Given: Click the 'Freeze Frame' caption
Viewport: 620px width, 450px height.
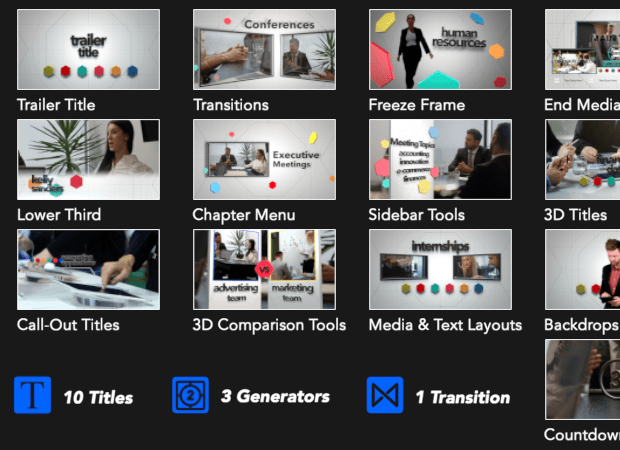Looking at the screenshot, I should point(417,105).
